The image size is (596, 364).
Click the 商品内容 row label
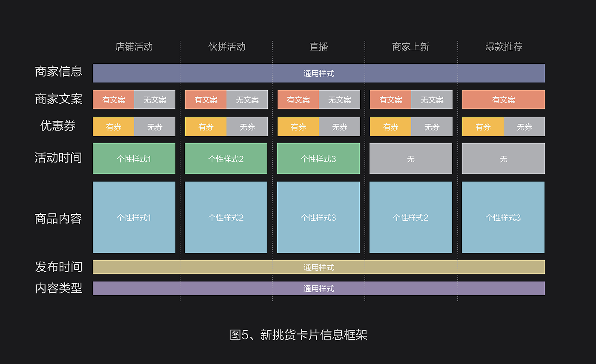[58, 219]
